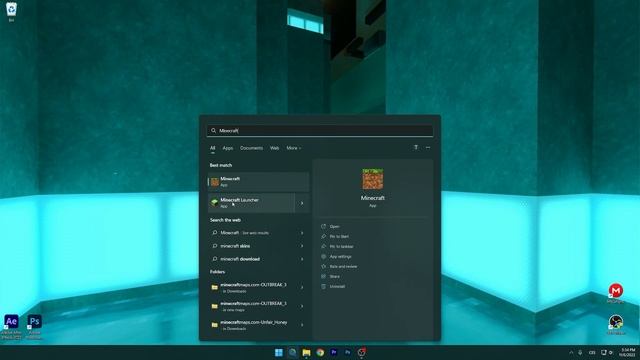Viewport: 640px width, 360px height.
Task: Open App settings for Minecraft
Action: pos(340,257)
